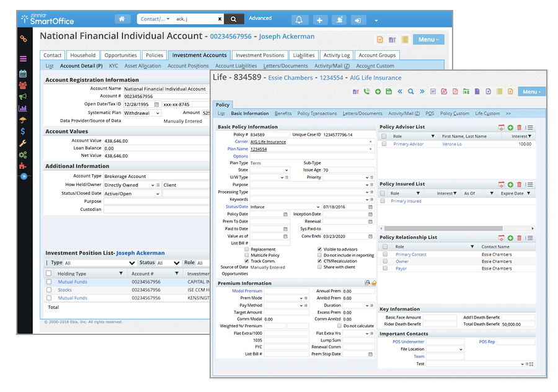Switch to the Household tab
Screen dimensions: 558x392
[x=83, y=55]
